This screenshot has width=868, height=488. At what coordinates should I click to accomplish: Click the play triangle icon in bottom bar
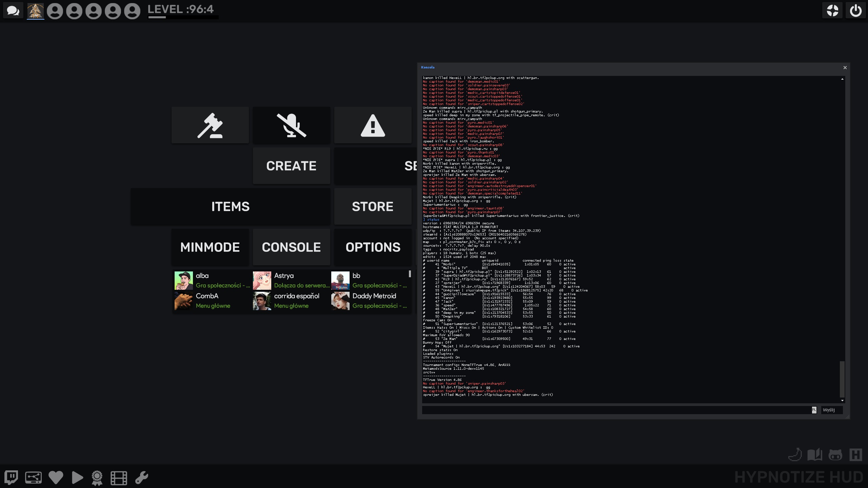(77, 477)
